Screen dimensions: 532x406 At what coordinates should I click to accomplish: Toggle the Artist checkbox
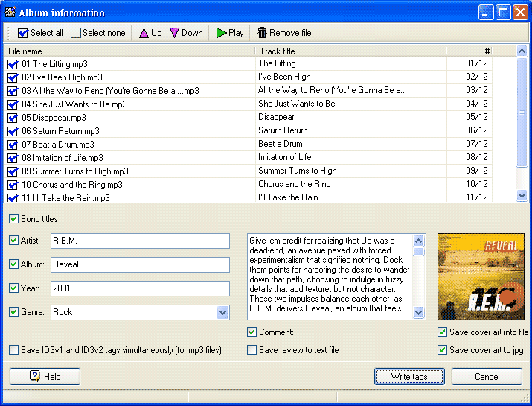(x=13, y=241)
